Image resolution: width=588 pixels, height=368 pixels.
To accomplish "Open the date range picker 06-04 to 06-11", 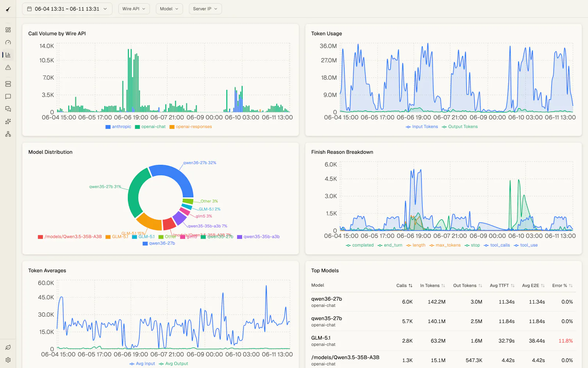I will tap(67, 9).
